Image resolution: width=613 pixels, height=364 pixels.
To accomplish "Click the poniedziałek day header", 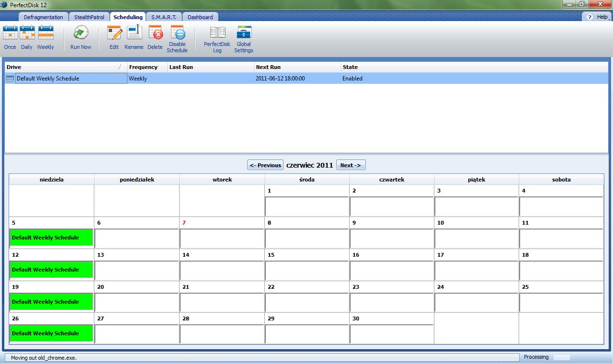I will (x=137, y=180).
